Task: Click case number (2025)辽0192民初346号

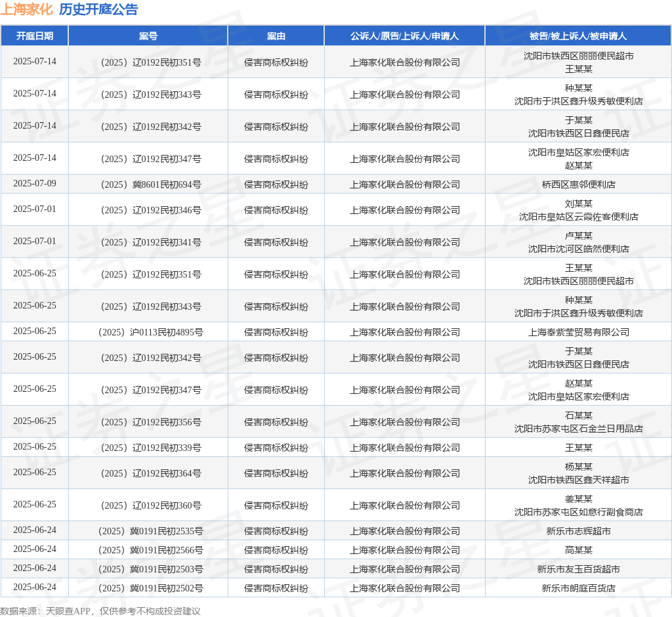Action: [x=150, y=210]
